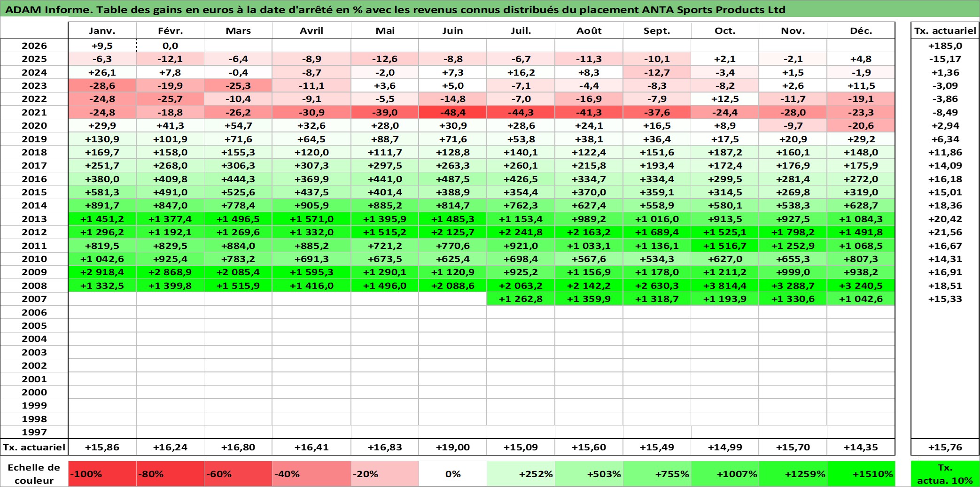Viewport: 980px width, 487px height.
Task: Select the 0% white scale swatch
Action: [453, 474]
